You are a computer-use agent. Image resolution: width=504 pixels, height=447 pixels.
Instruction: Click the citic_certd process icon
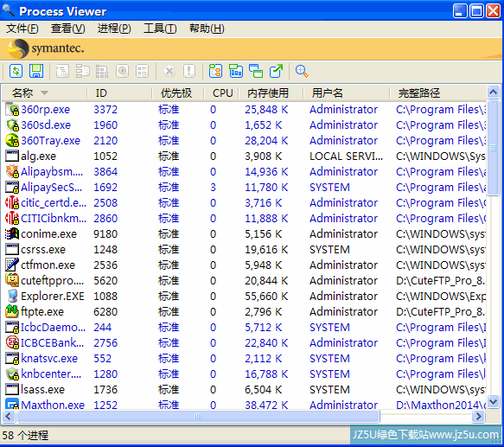pyautogui.click(x=12, y=203)
